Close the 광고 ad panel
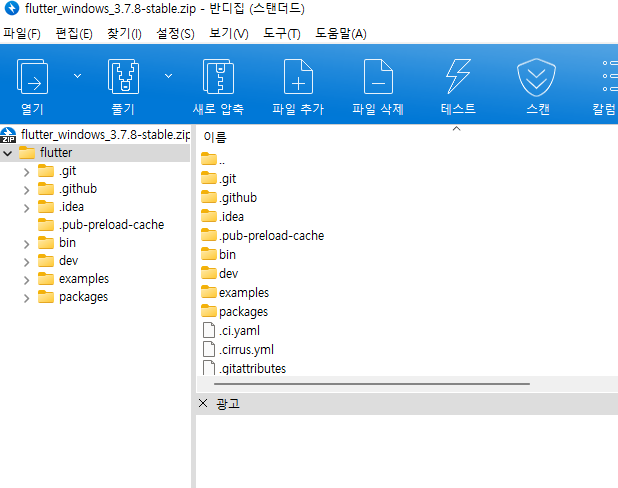 [x=203, y=403]
